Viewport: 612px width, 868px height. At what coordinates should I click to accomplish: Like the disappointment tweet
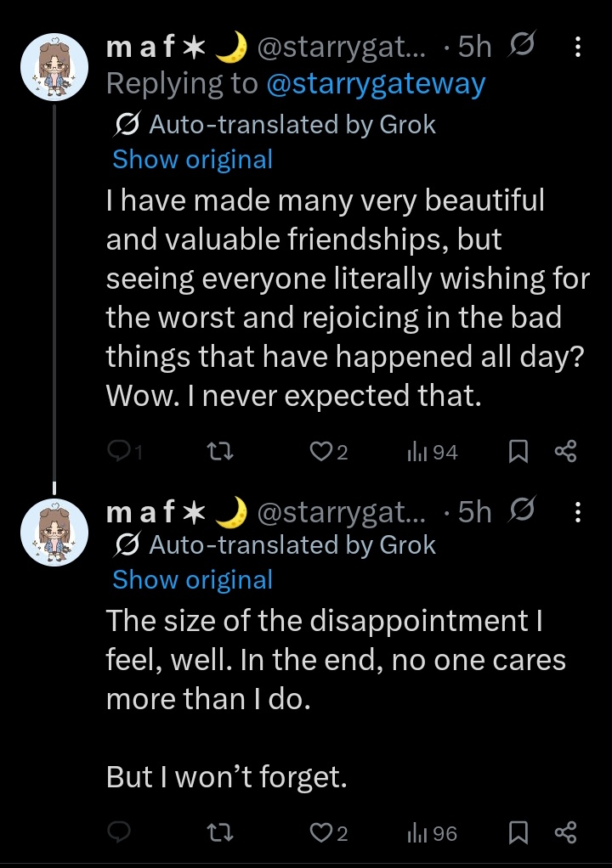point(328,832)
